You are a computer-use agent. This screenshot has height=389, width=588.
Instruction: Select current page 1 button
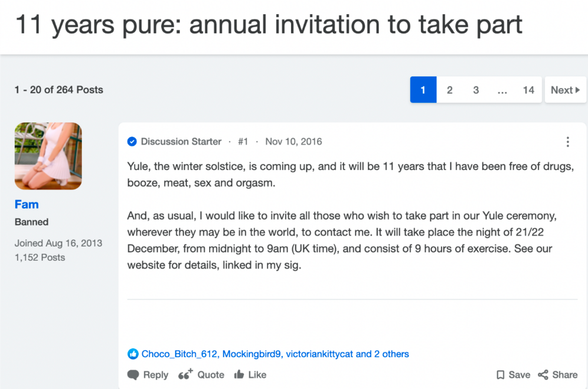(x=423, y=89)
